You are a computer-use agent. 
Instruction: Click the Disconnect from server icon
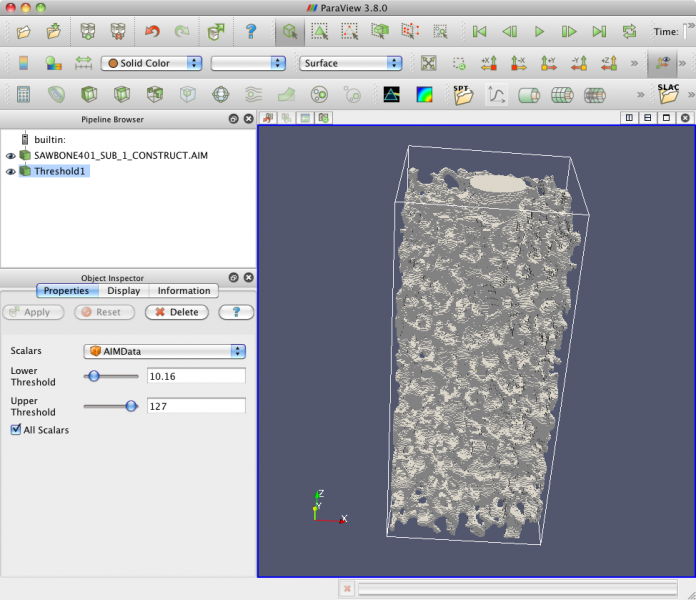(118, 32)
